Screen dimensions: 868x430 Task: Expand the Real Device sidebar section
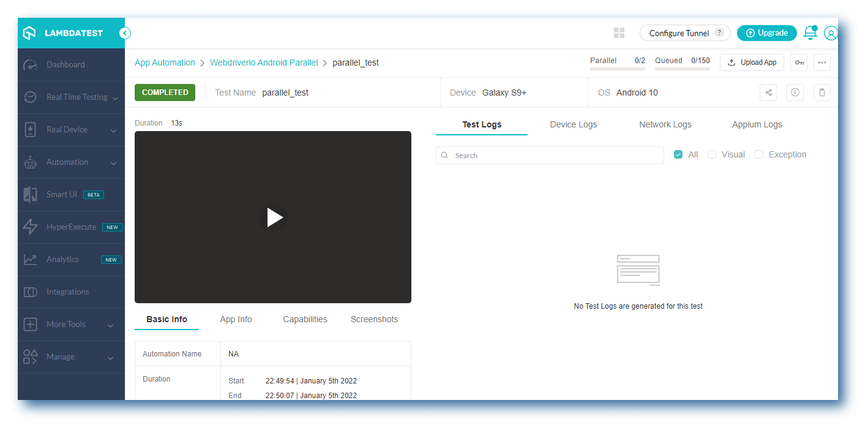tap(67, 129)
